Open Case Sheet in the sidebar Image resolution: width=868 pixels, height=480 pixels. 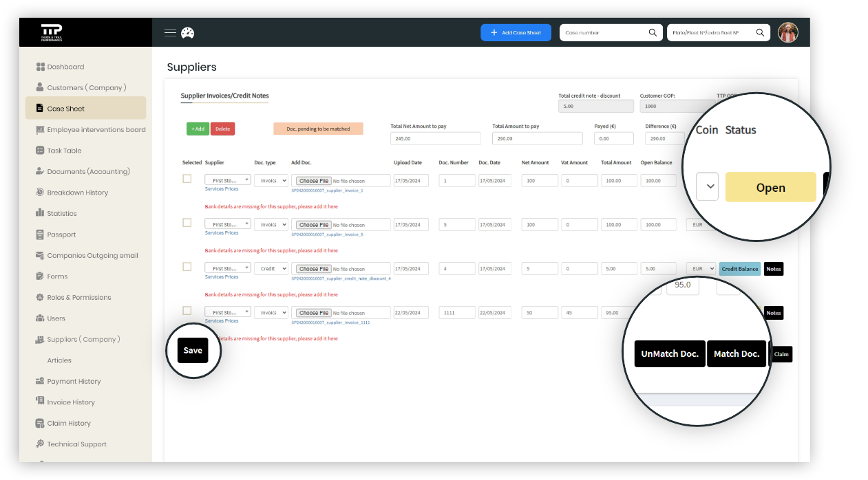point(66,109)
